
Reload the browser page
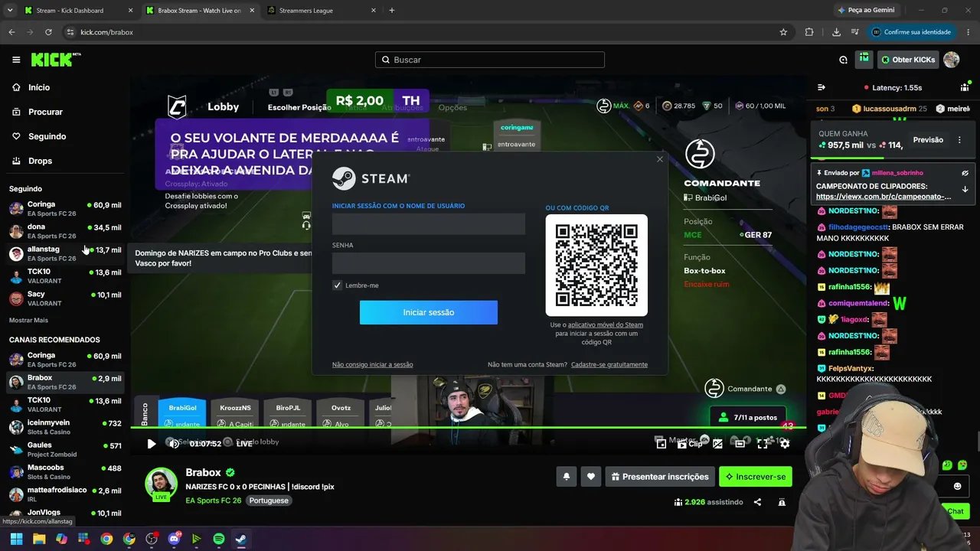[48, 32]
